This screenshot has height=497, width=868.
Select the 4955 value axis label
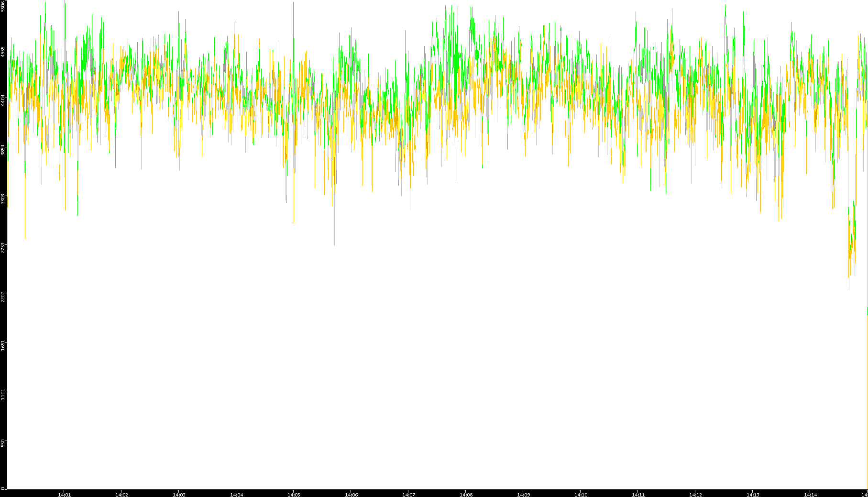tap(3, 52)
